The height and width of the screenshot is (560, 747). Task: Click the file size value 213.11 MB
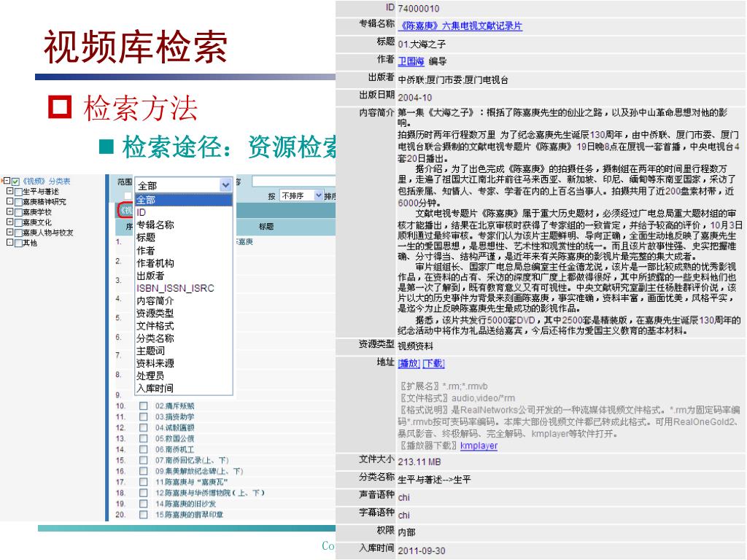419,462
